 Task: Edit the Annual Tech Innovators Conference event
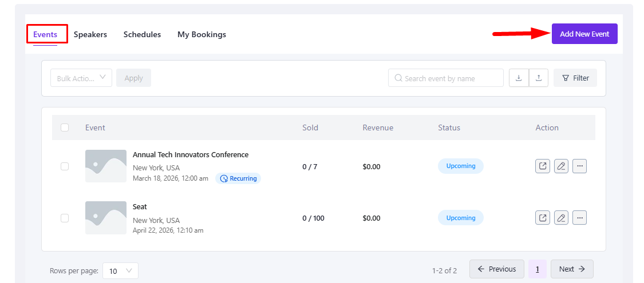561,166
